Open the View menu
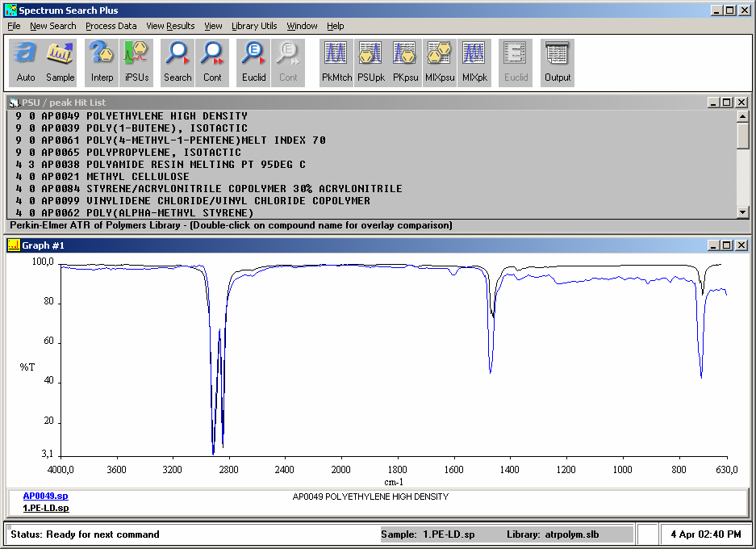 tap(213, 26)
